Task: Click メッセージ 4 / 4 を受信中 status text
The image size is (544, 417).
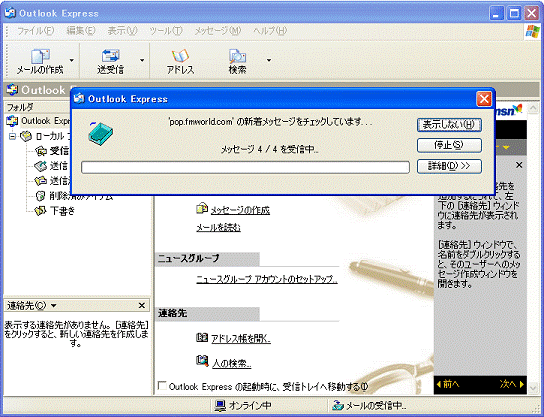Action: coord(270,150)
